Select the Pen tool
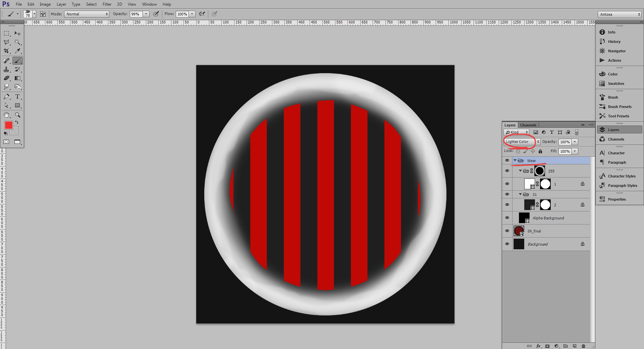The width and height of the screenshot is (644, 349). tap(6, 97)
